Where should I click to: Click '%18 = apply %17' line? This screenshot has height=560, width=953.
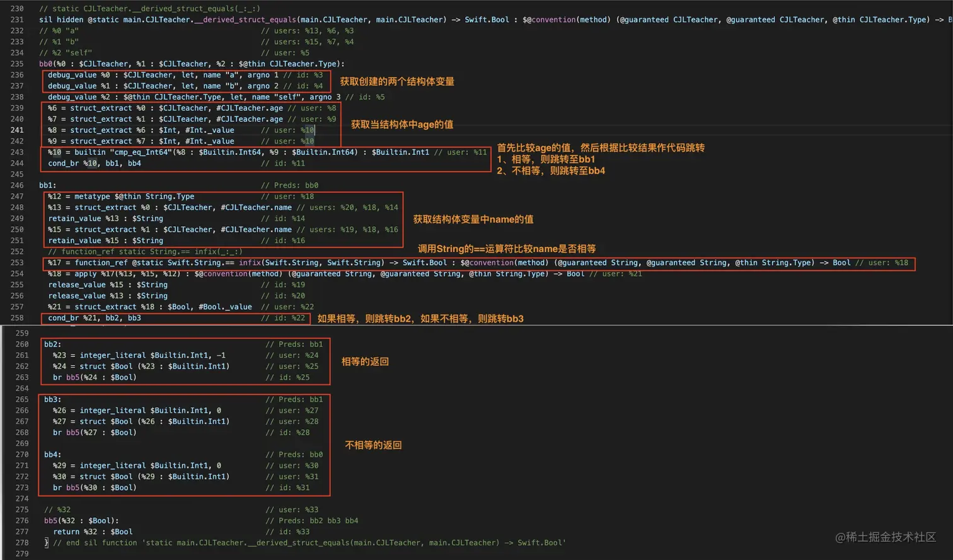point(345,273)
